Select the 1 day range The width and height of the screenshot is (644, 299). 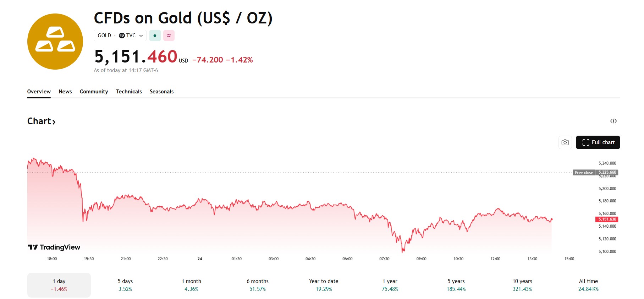point(59,285)
